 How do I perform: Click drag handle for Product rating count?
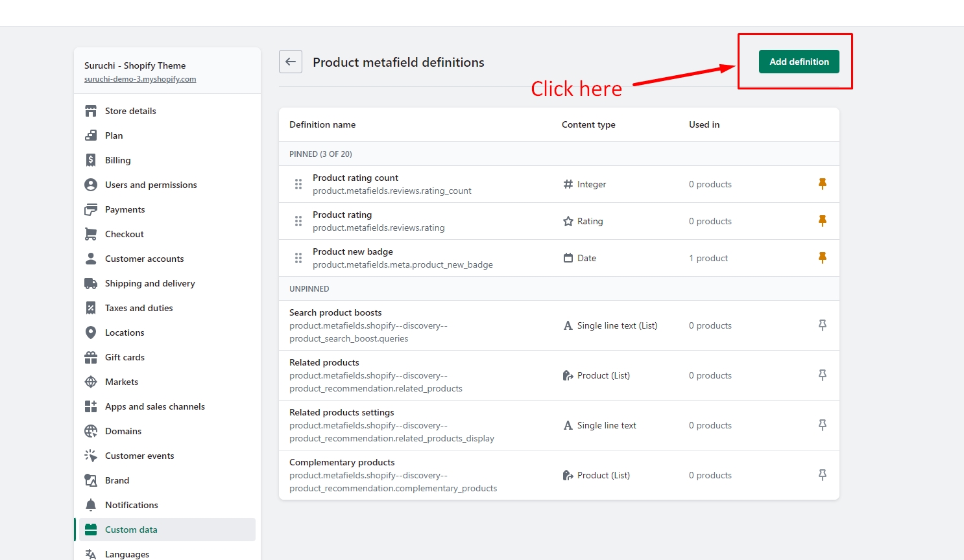tap(298, 184)
